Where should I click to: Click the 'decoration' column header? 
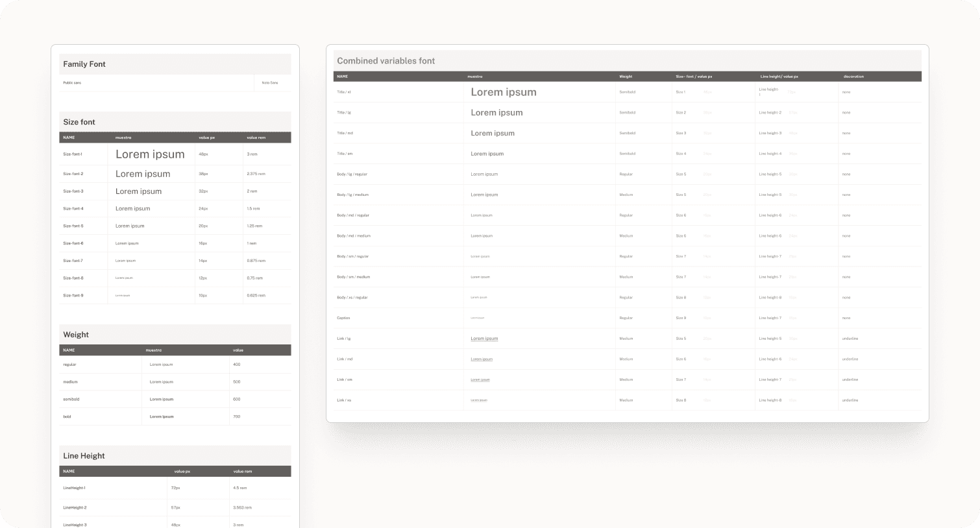pos(853,77)
